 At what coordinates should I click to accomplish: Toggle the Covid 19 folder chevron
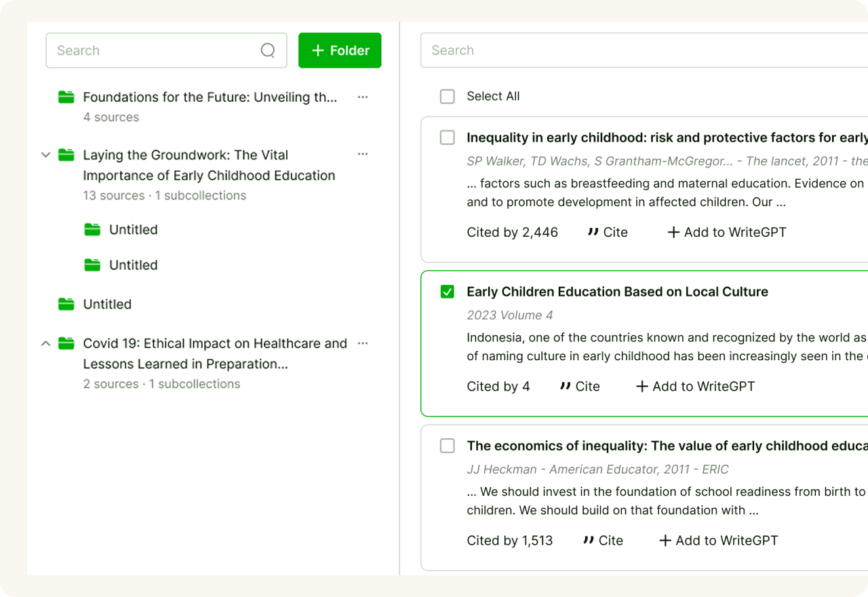pos(45,343)
